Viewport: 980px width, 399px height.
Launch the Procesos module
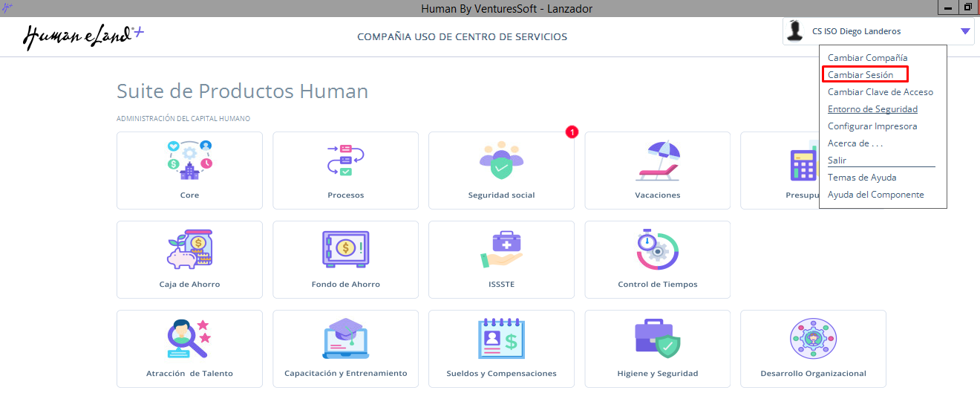click(x=345, y=161)
